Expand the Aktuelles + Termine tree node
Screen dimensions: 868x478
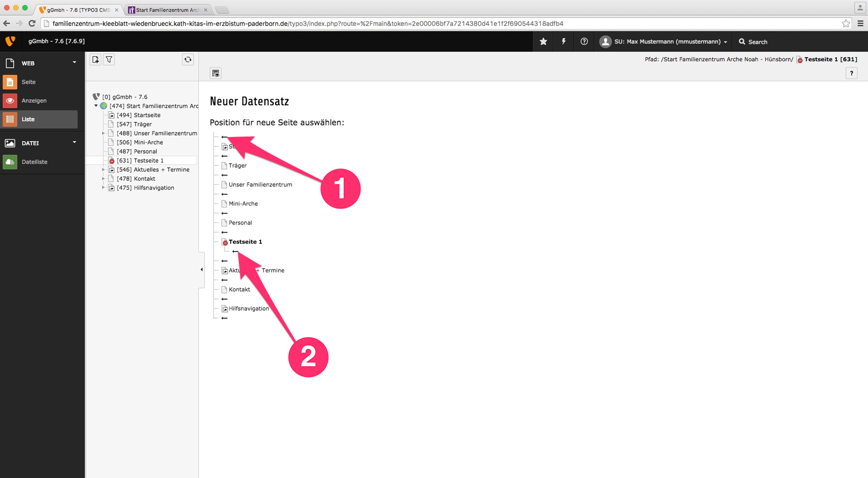(x=103, y=169)
